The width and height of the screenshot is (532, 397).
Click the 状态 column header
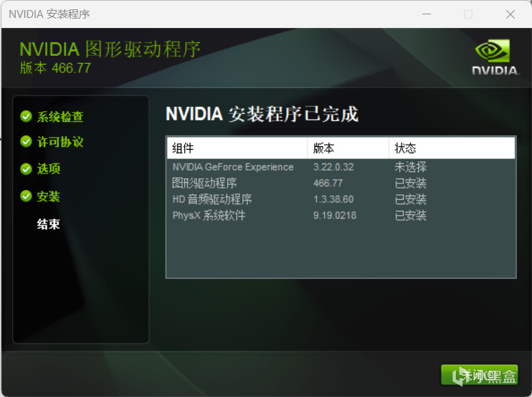coord(452,148)
